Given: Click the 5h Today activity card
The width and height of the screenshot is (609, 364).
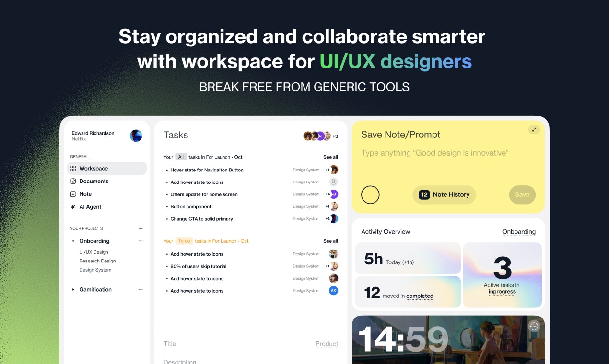Looking at the screenshot, I should [408, 259].
